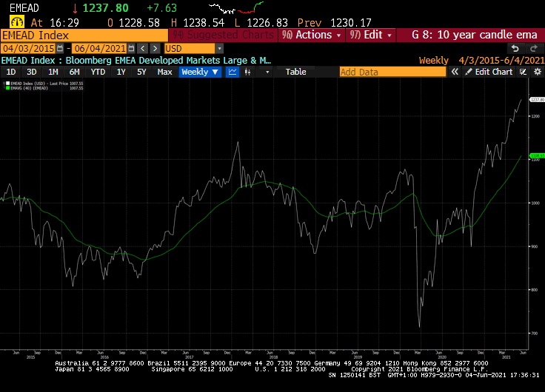The height and width of the screenshot is (392, 545).
Task: Select the line chart type icon
Action: point(233,72)
